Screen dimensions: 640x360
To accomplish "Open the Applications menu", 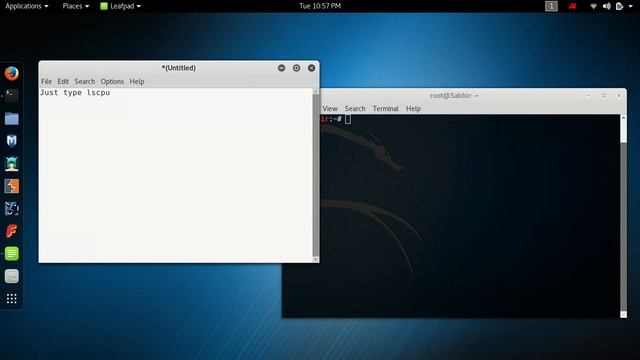I will pyautogui.click(x=27, y=6).
